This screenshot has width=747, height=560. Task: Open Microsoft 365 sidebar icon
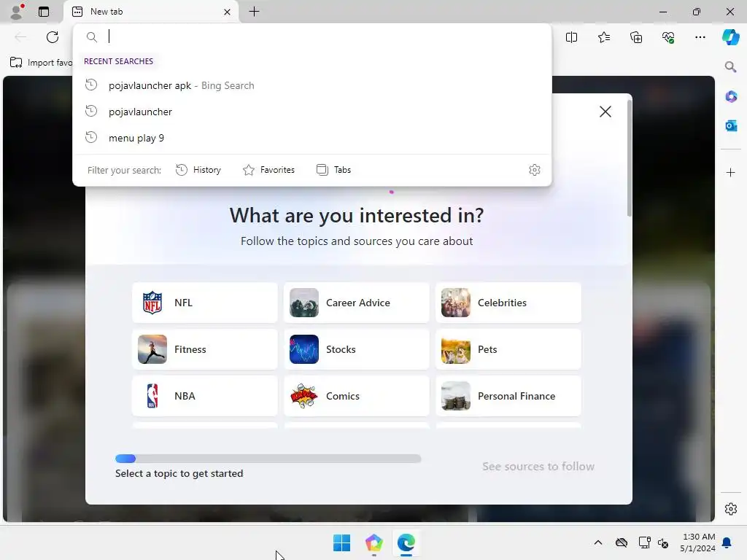pyautogui.click(x=731, y=96)
